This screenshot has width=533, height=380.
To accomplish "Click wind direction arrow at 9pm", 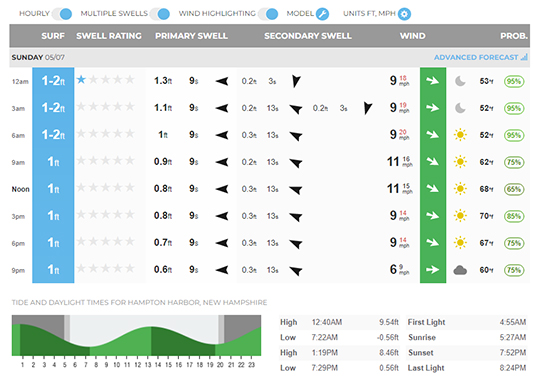I will (x=433, y=270).
